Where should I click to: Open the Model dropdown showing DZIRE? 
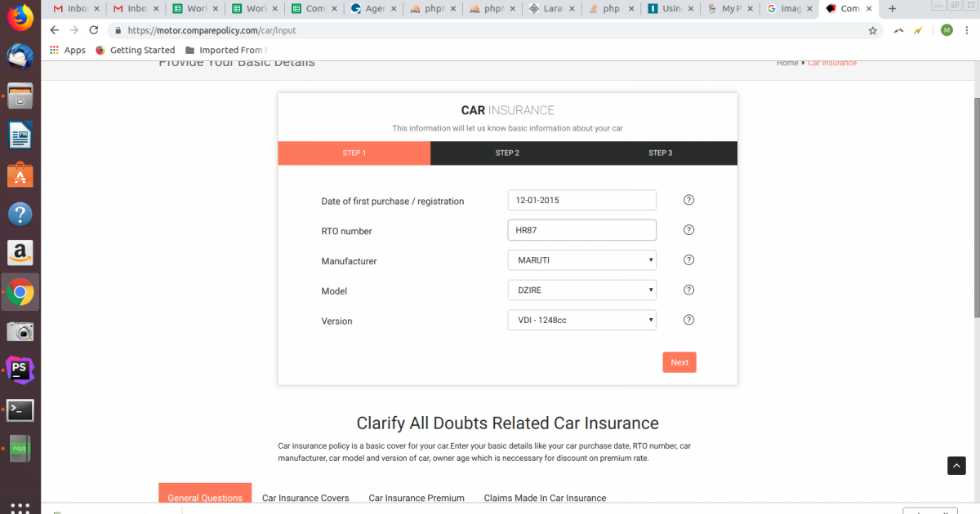click(x=581, y=290)
